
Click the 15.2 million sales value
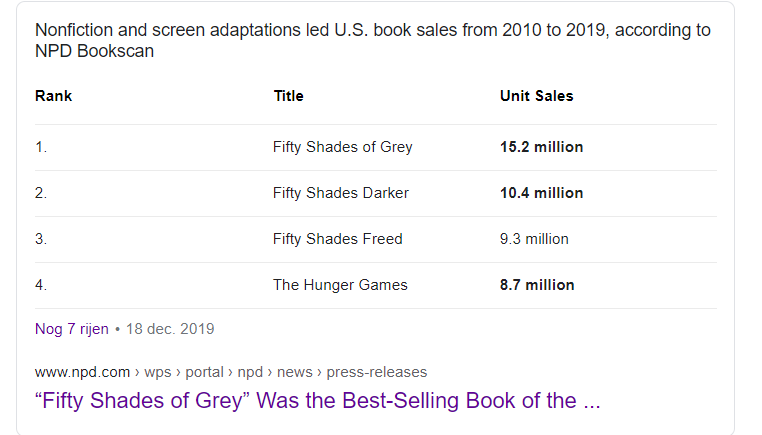click(x=541, y=147)
